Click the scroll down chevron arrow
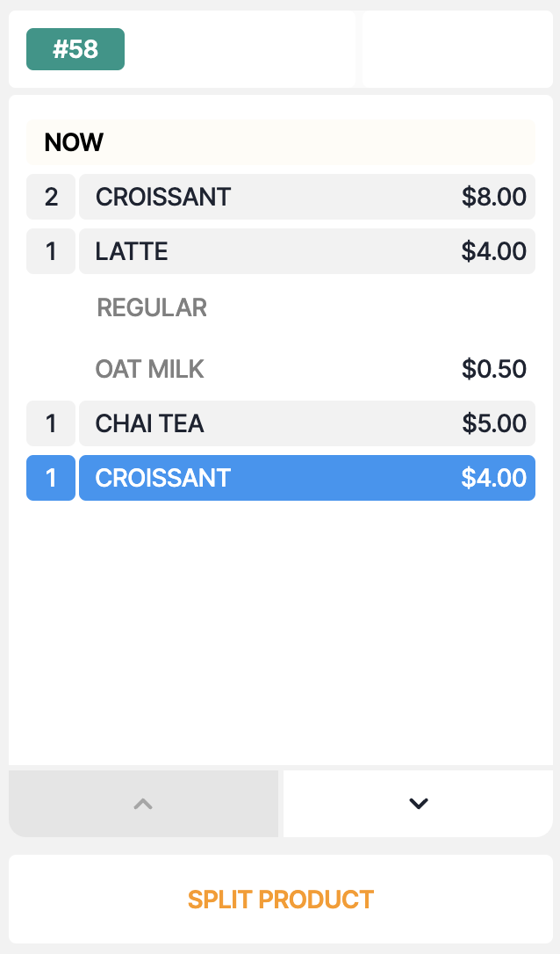Screen dimensions: 560x954 point(418,803)
